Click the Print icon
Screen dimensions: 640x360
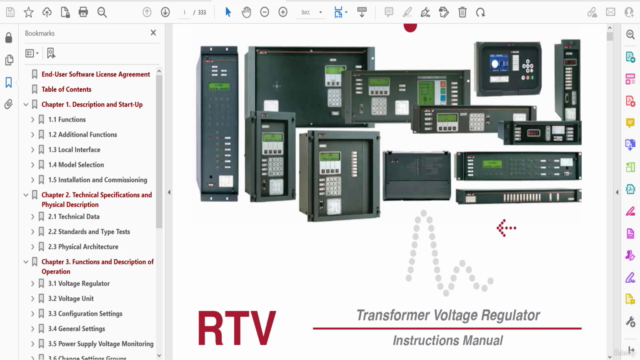click(x=83, y=12)
